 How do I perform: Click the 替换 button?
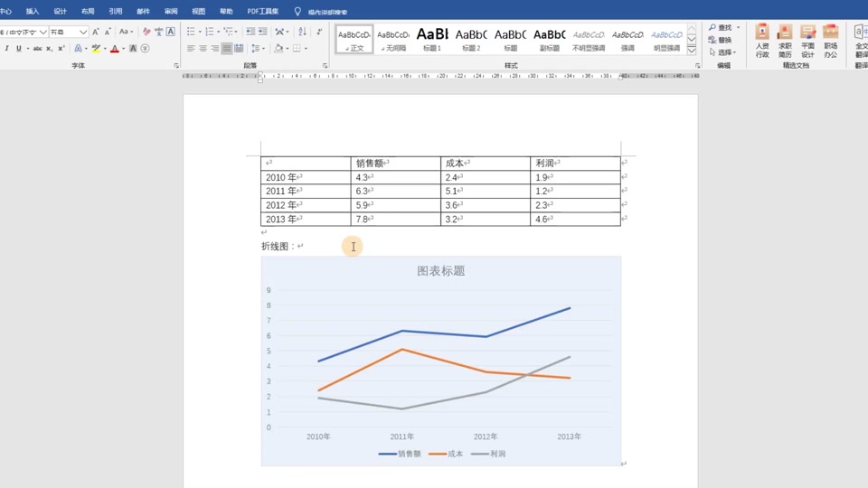tap(721, 40)
